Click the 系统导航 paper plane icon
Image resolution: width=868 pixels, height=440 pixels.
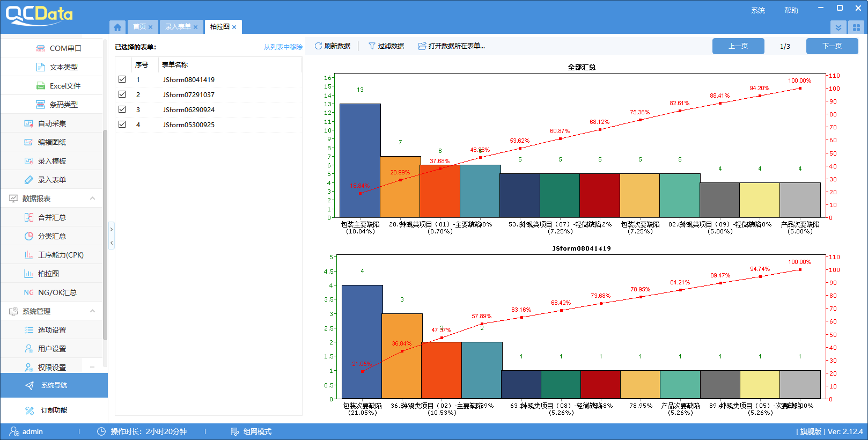click(30, 385)
